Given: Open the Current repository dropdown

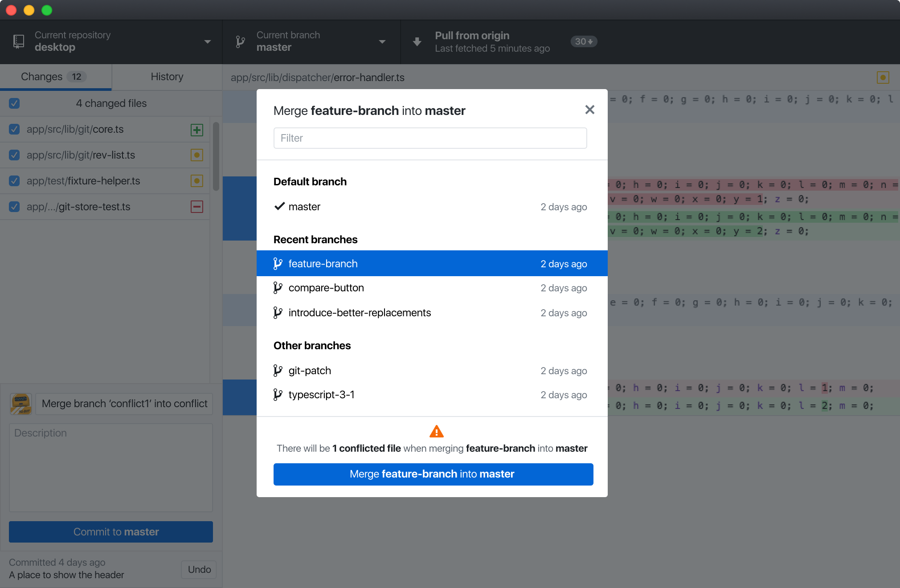Looking at the screenshot, I should coord(207,41).
